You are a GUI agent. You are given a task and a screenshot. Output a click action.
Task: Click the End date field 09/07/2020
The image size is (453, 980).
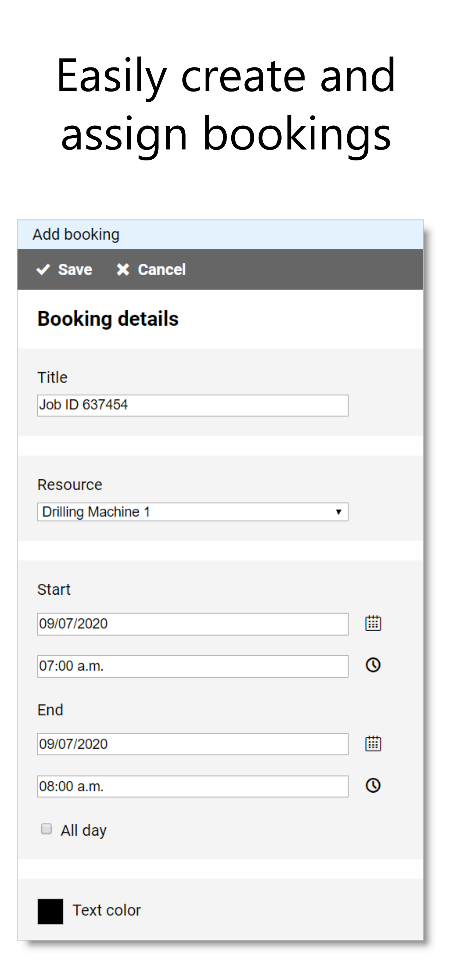193,744
